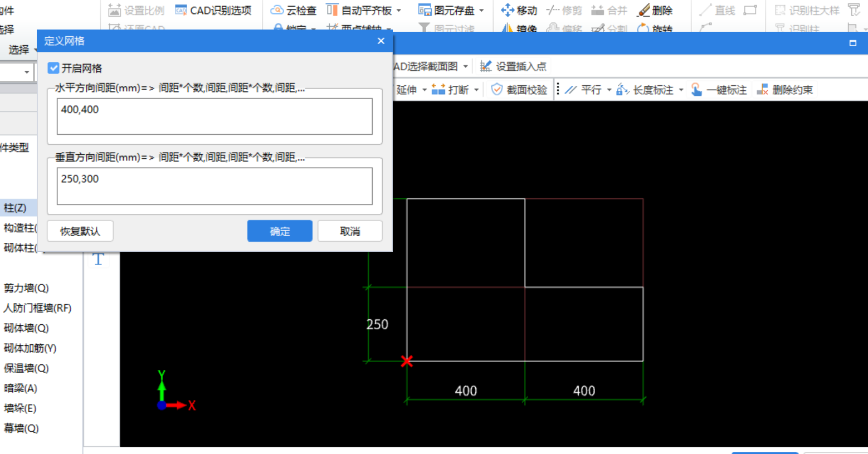The height and width of the screenshot is (454, 868).
Task: Select 砌体墙(Q) in component list
Action: pos(26,328)
